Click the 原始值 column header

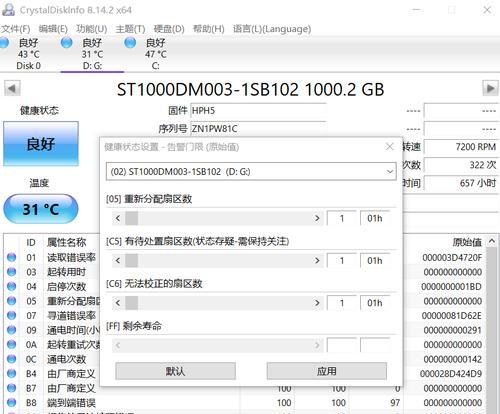pos(467,242)
